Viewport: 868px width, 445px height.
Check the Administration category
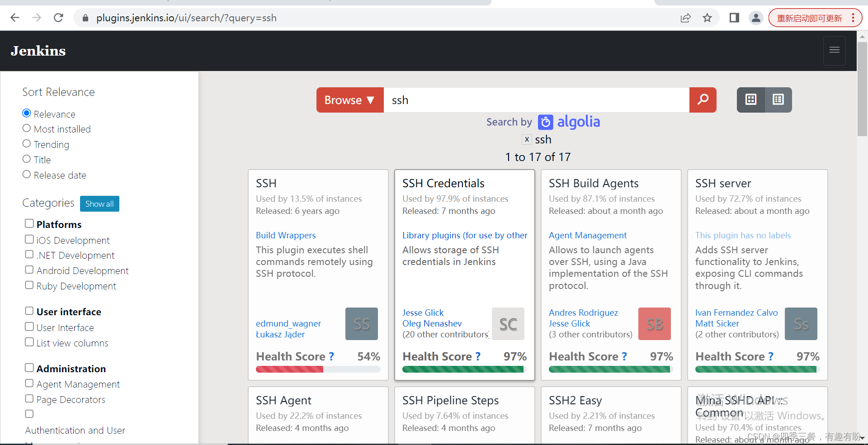pyautogui.click(x=29, y=368)
